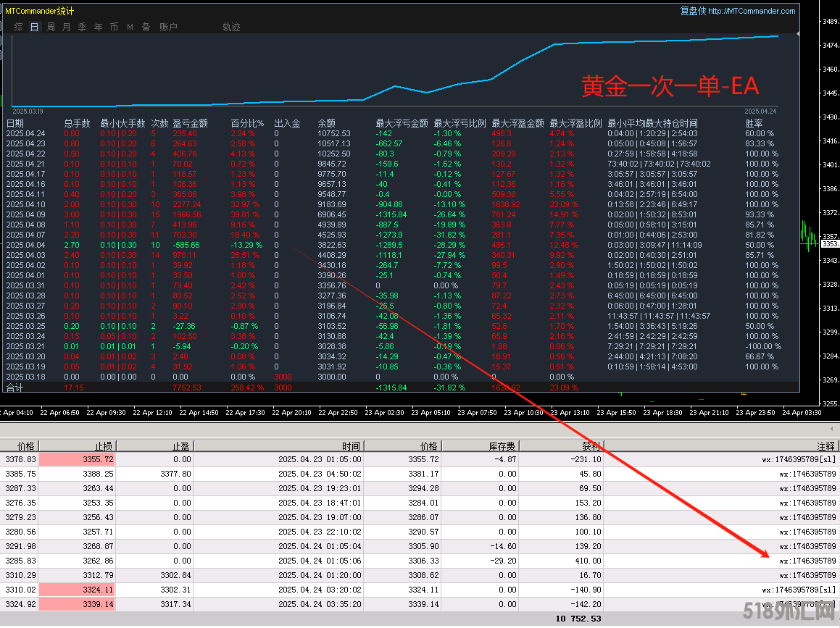Click the -100.00 % win rate value
840x628 pixels.
click(763, 346)
